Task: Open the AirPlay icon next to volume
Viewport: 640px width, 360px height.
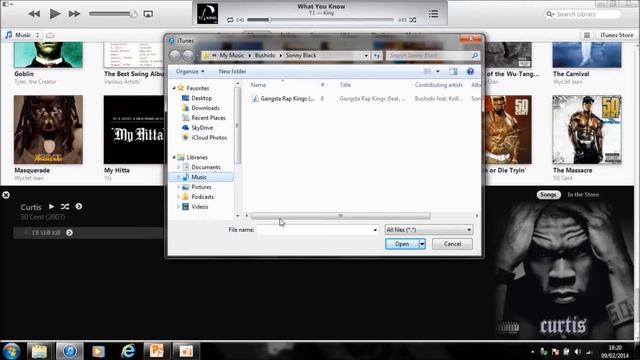Action: click(148, 14)
